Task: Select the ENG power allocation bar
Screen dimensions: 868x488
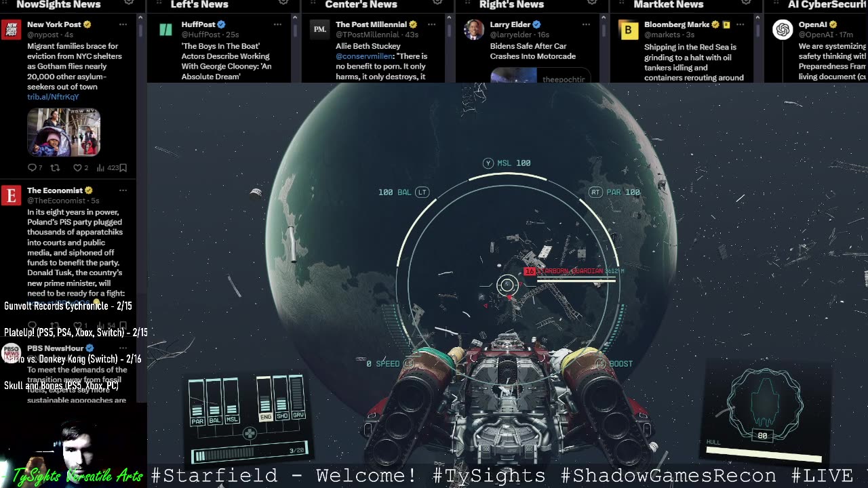Action: [265, 399]
